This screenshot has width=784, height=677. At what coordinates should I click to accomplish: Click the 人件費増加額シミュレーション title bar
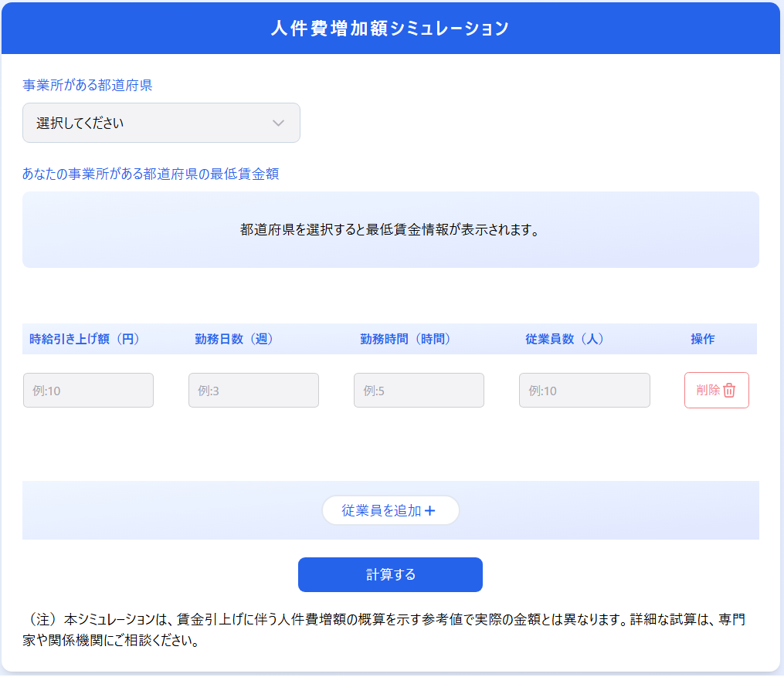tap(391, 28)
